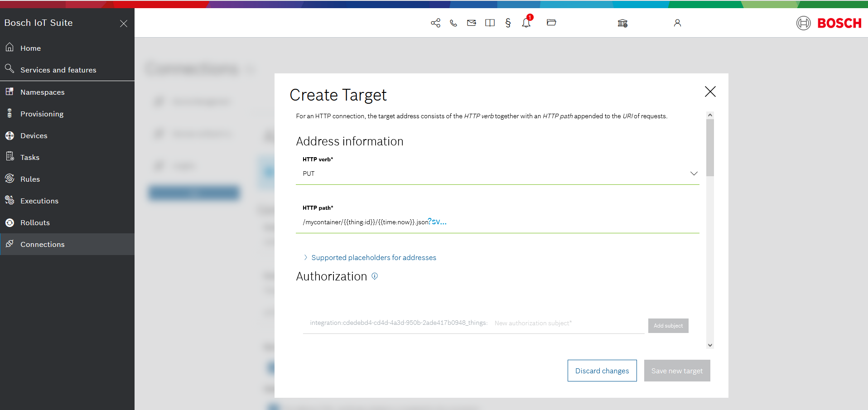Click the Executions gears icon
Screen dimensions: 868x410
10,200
